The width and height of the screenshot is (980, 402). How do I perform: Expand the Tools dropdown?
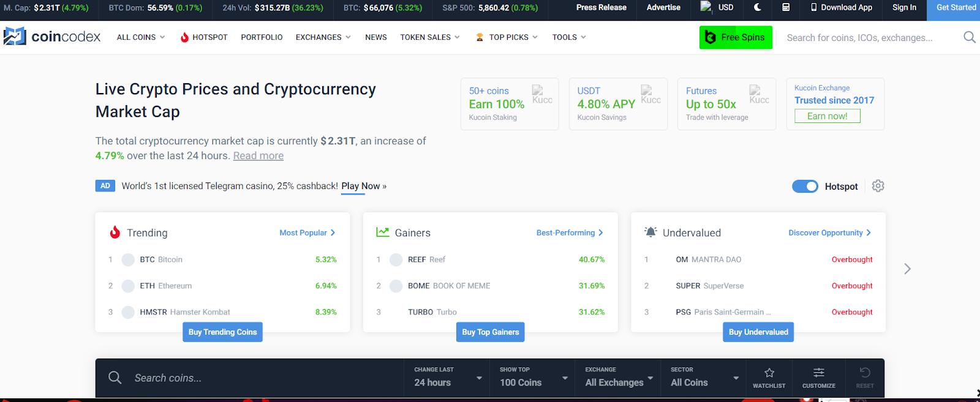click(x=570, y=37)
